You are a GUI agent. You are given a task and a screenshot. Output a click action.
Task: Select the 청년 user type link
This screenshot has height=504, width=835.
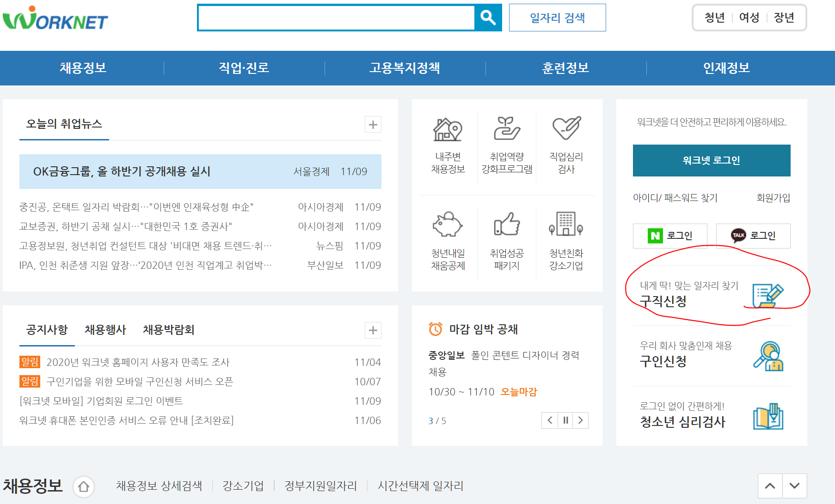(715, 18)
